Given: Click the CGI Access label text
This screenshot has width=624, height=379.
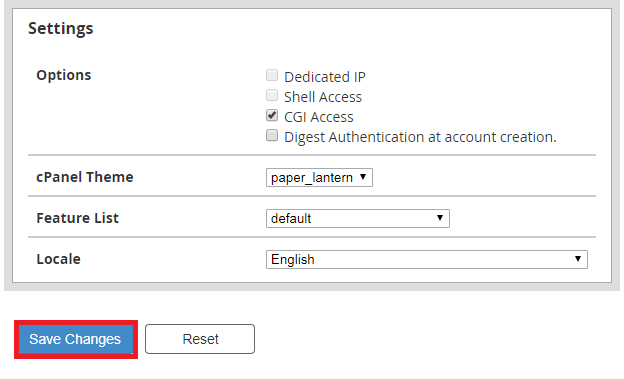Looking at the screenshot, I should coord(319,117).
